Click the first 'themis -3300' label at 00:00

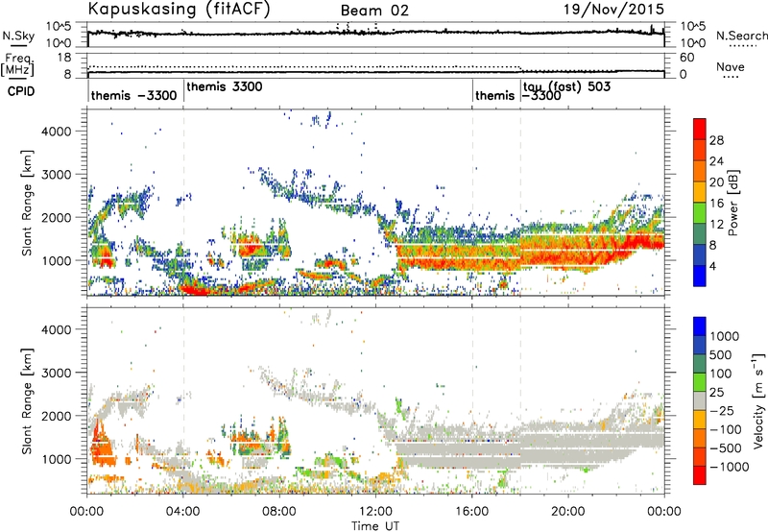tap(133, 95)
